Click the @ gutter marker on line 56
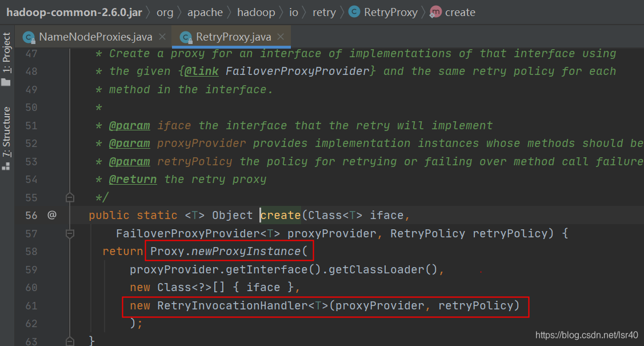The image size is (644, 346). coord(52,215)
